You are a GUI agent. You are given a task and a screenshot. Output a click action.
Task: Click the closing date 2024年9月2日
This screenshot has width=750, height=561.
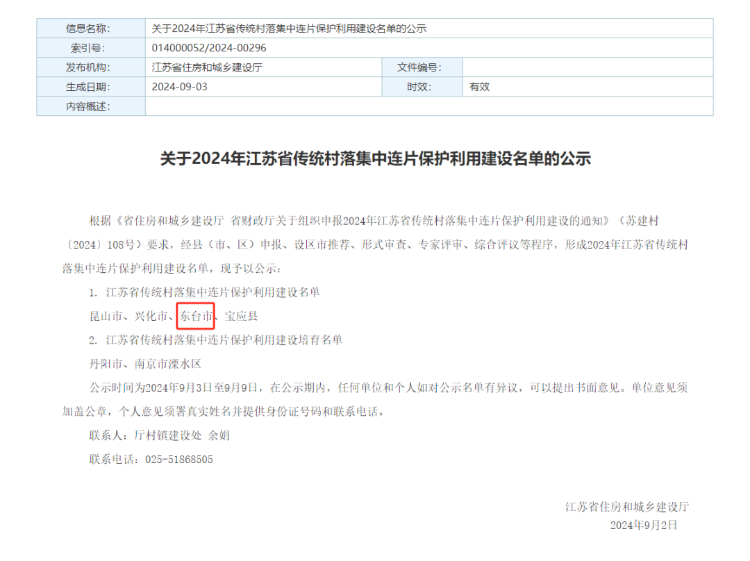click(644, 525)
